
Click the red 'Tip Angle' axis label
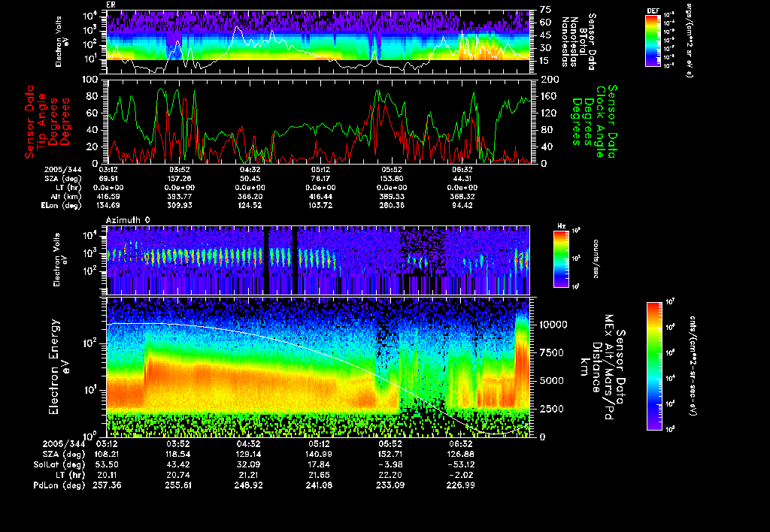42,122
